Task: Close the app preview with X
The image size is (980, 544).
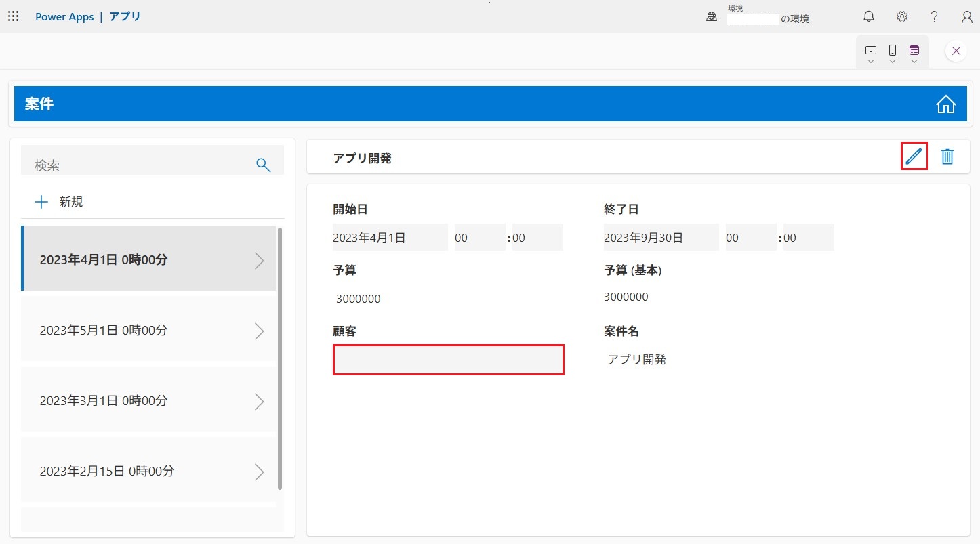Action: 956,51
